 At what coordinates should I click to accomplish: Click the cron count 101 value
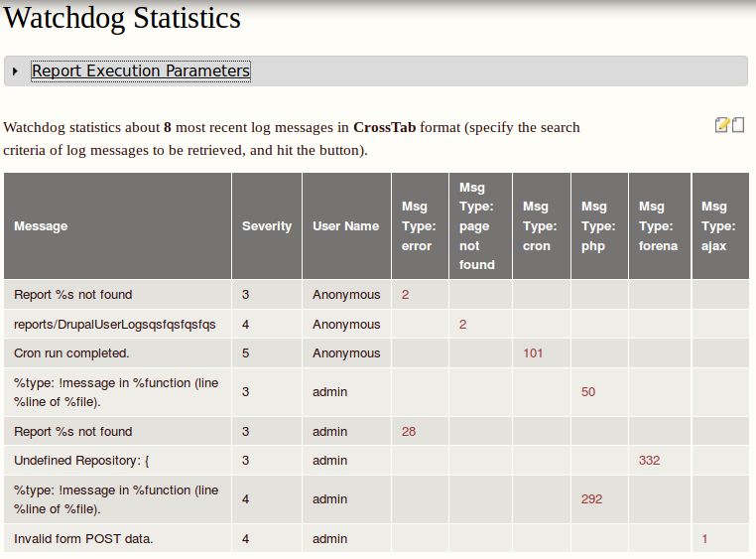click(x=533, y=353)
